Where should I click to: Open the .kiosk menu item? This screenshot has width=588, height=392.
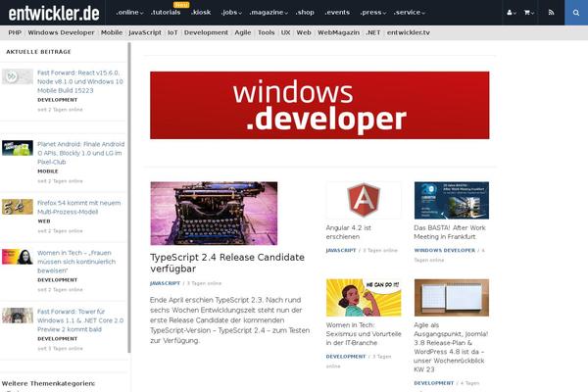click(x=201, y=13)
